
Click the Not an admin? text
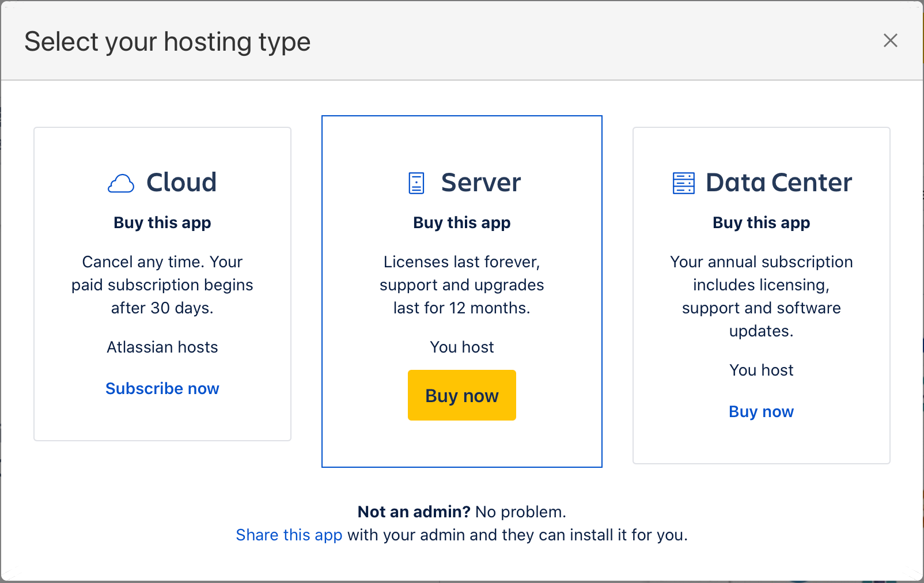[x=412, y=512]
